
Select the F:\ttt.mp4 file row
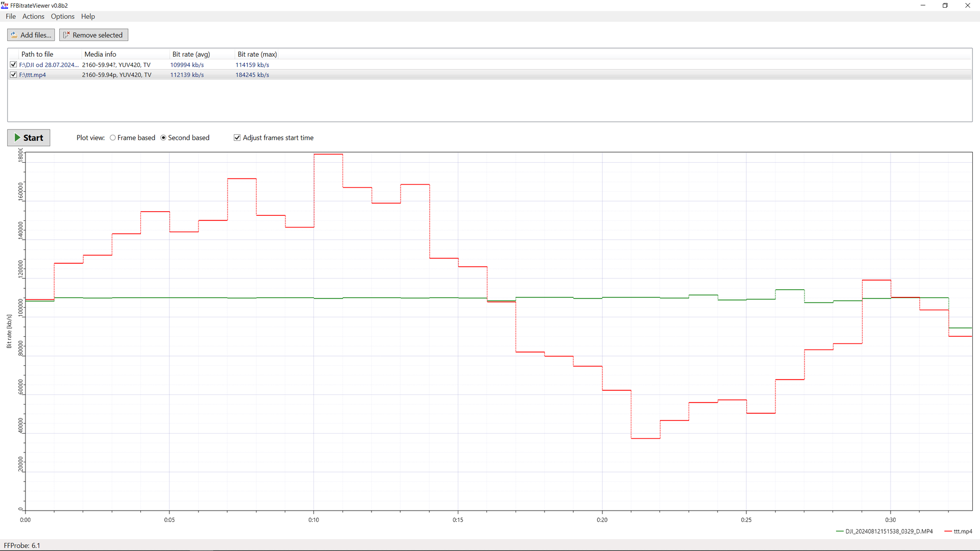point(33,75)
